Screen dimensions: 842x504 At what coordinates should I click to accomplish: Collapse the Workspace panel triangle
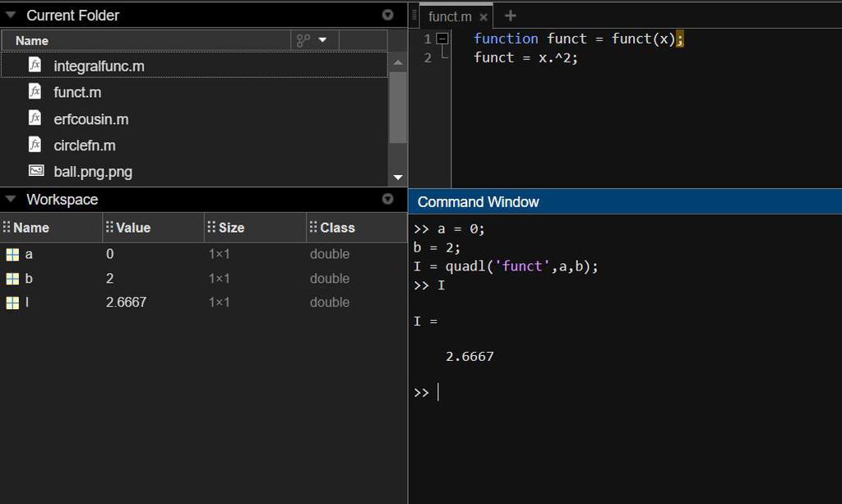[10, 199]
